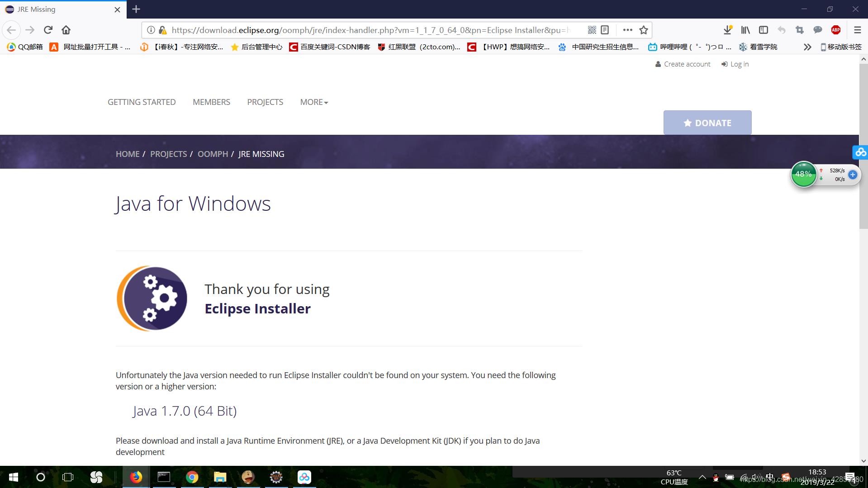
Task: Click the URL address field
Action: (x=371, y=30)
